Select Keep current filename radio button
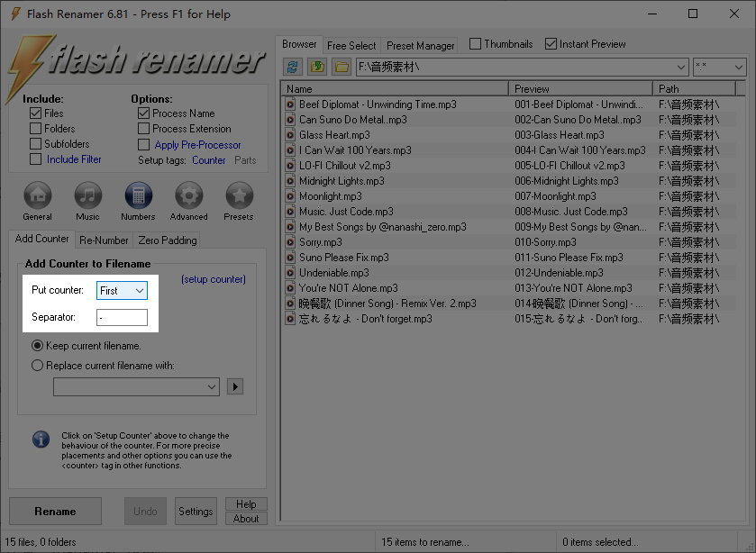This screenshot has width=756, height=553. point(37,346)
